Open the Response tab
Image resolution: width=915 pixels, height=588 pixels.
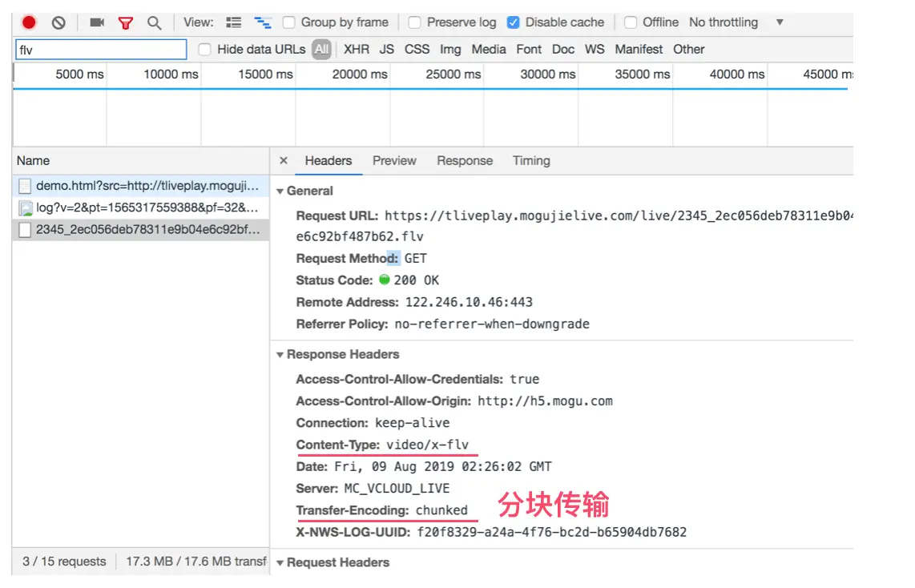coord(465,161)
